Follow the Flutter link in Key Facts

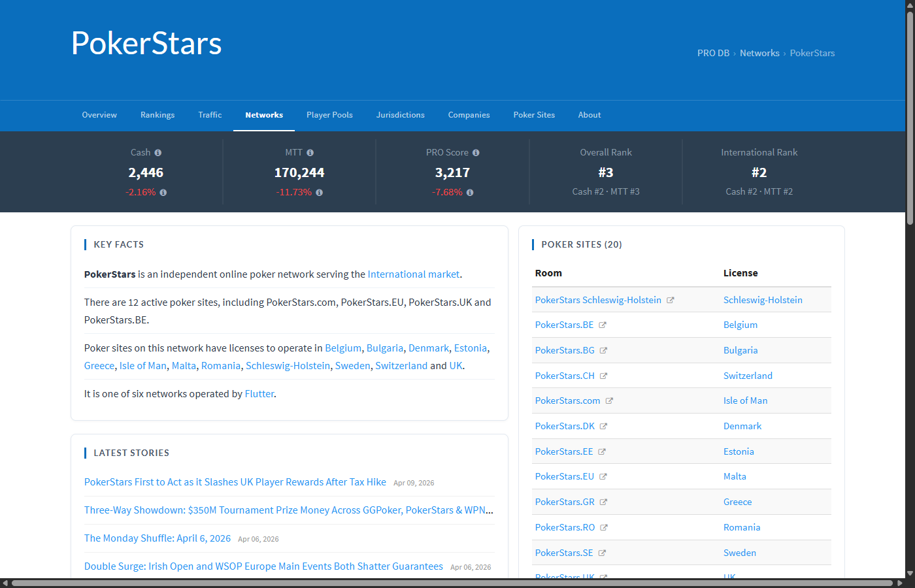(259, 393)
